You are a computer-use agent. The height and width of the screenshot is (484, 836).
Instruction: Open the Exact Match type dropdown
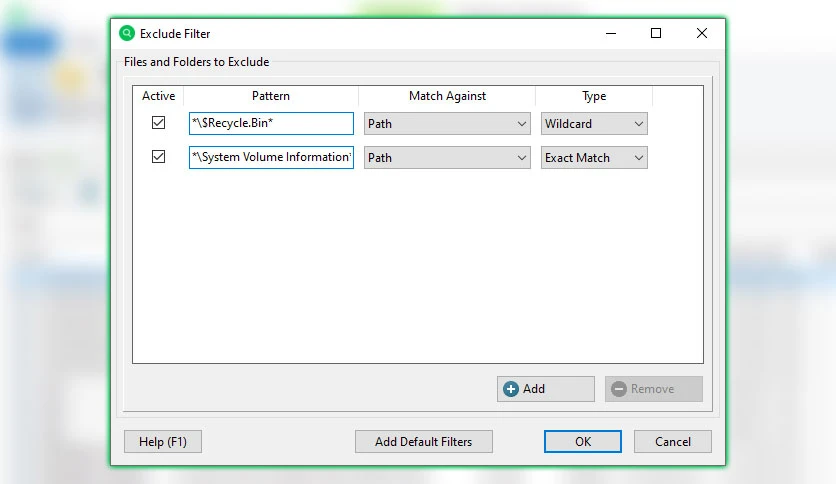point(594,158)
